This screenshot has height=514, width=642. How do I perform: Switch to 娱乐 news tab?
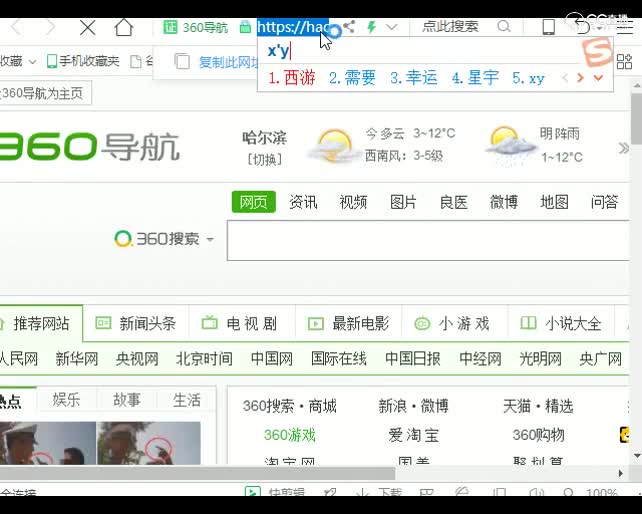click(x=66, y=399)
